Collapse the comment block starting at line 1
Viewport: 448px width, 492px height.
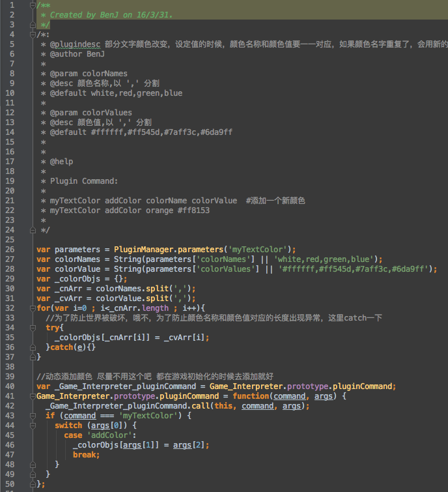tap(33, 5)
